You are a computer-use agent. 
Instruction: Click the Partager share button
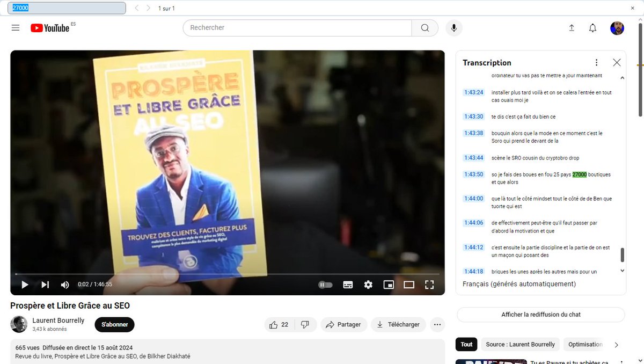tap(344, 325)
